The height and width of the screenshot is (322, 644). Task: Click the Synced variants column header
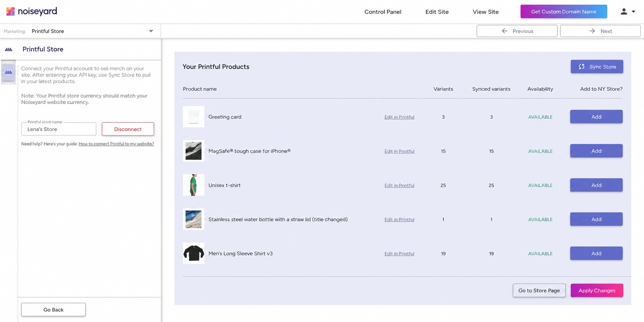491,89
